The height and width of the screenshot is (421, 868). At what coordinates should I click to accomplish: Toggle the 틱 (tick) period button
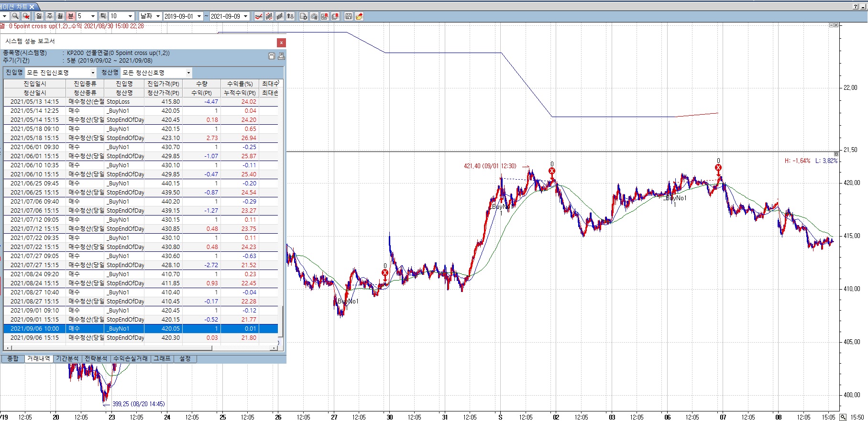[x=103, y=16]
